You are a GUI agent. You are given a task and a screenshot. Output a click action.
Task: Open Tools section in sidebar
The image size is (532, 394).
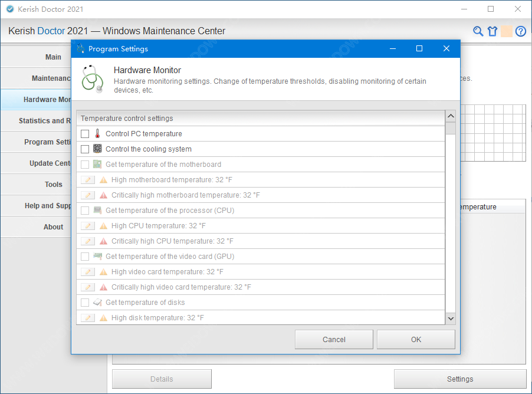[37, 184]
